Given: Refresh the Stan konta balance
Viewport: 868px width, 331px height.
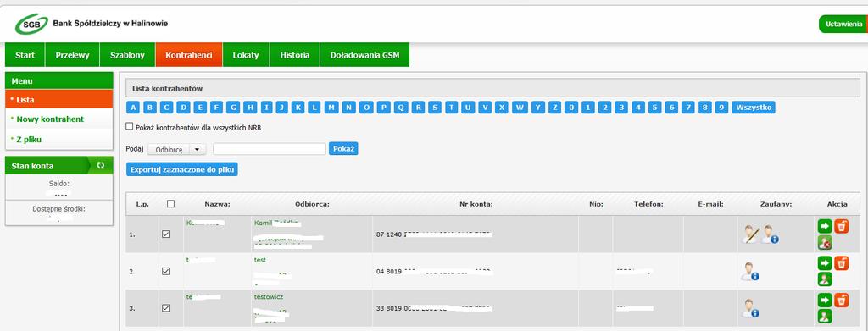Looking at the screenshot, I should pos(101,165).
